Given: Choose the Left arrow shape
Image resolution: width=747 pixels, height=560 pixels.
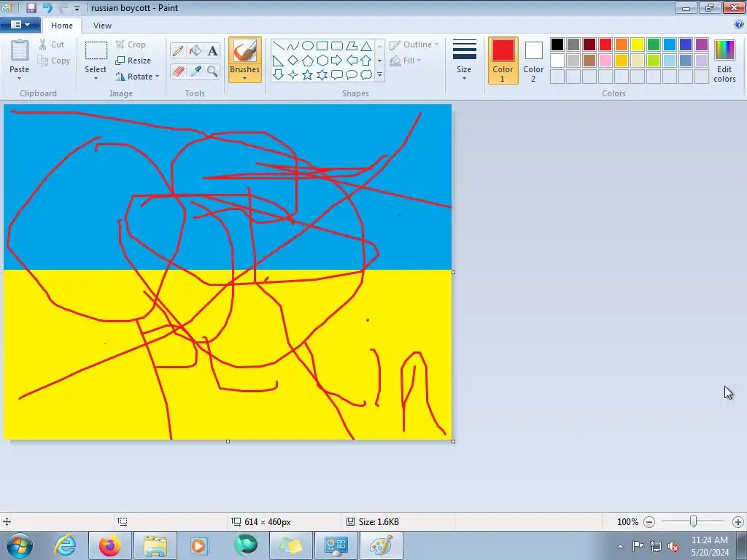Looking at the screenshot, I should pos(352,61).
